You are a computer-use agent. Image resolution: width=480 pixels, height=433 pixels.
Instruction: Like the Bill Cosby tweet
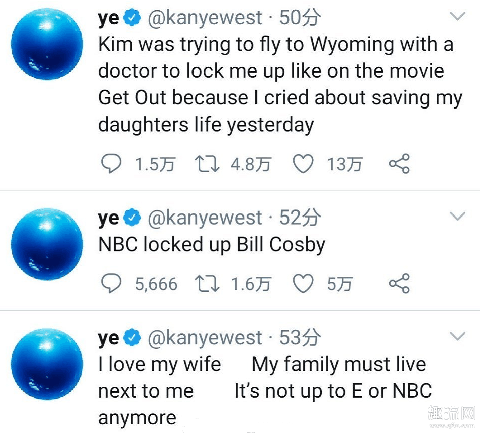(x=303, y=284)
